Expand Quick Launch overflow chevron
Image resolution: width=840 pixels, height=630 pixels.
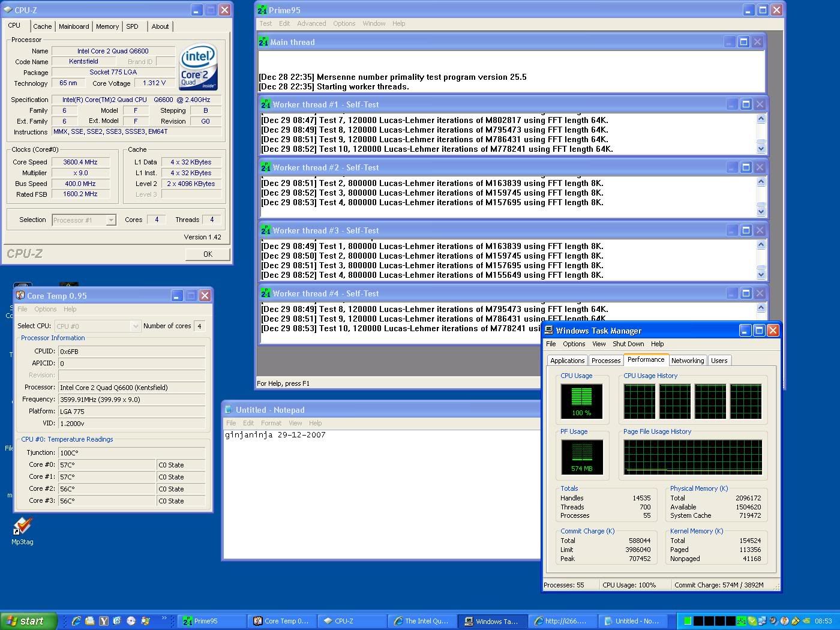click(x=164, y=619)
